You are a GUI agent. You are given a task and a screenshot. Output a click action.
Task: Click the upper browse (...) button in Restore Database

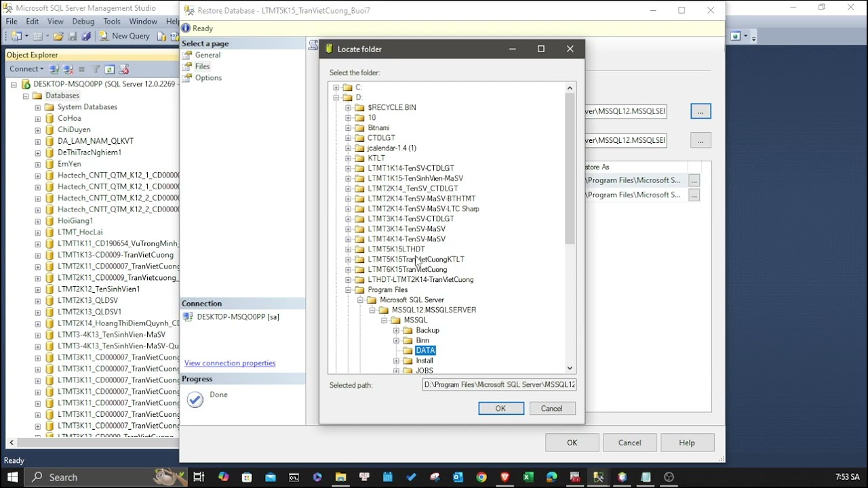(701, 111)
